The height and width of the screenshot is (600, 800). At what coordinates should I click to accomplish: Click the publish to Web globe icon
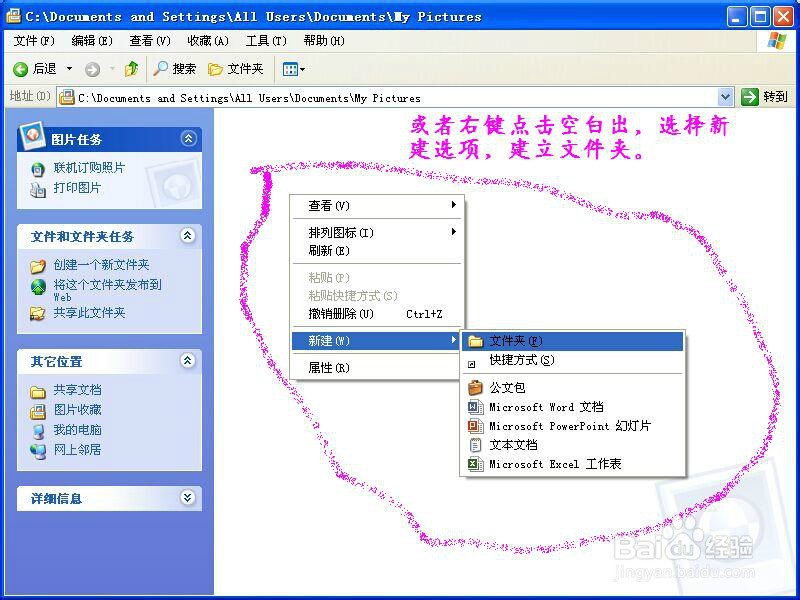point(38,287)
